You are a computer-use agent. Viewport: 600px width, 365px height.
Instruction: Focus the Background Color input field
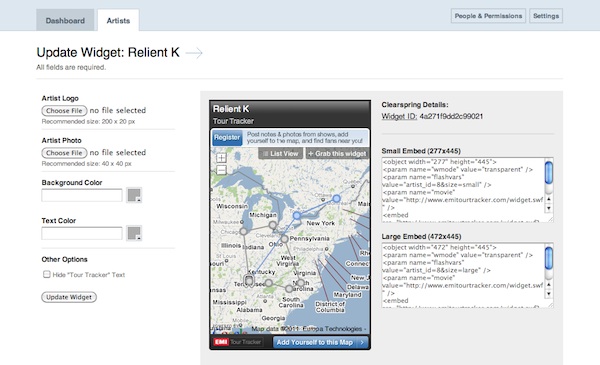82,195
